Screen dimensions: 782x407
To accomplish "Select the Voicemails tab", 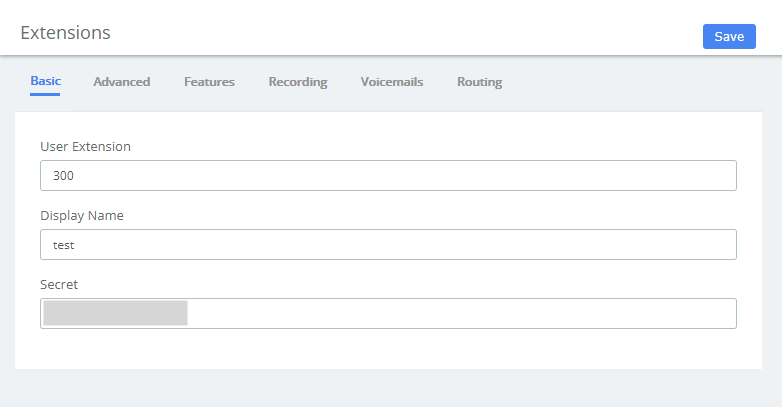I will 391,82.
